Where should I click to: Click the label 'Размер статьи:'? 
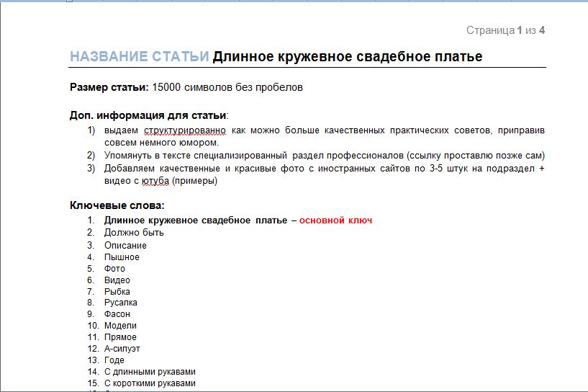pos(109,87)
